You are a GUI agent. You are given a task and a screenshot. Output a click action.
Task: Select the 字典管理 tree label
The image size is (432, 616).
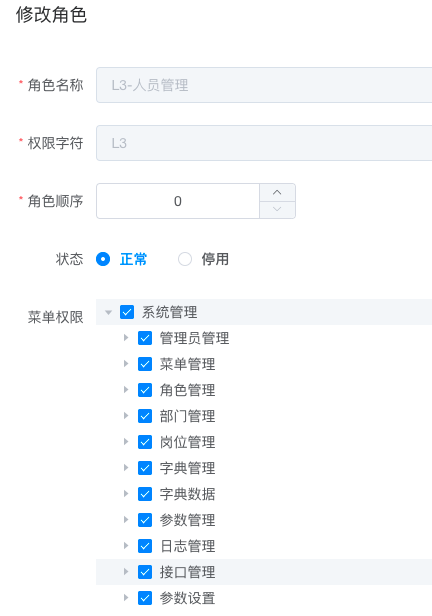pos(187,468)
